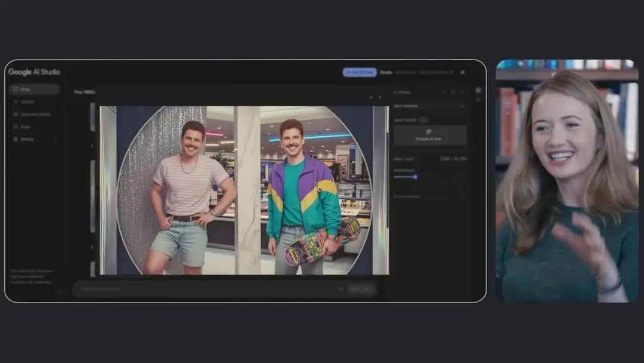Screen dimensions: 644x363
Task: Switch to the Studio tab in header
Action: [386, 72]
